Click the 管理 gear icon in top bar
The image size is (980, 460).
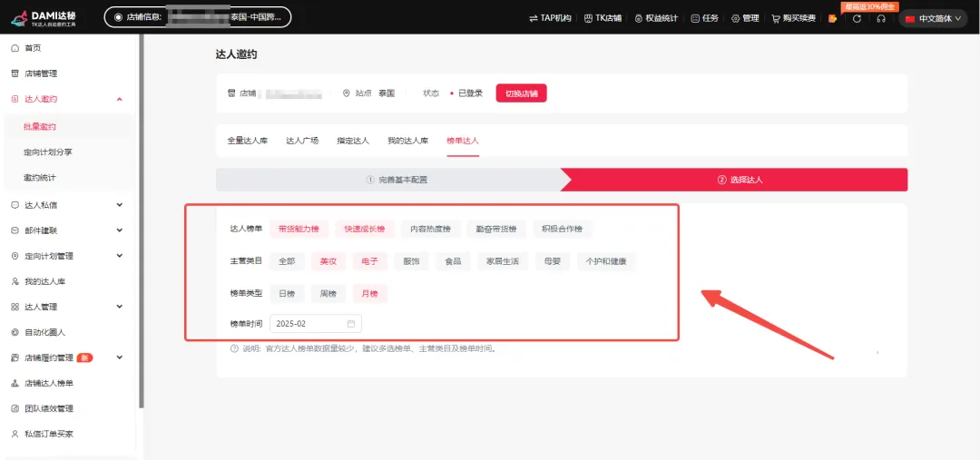(735, 19)
